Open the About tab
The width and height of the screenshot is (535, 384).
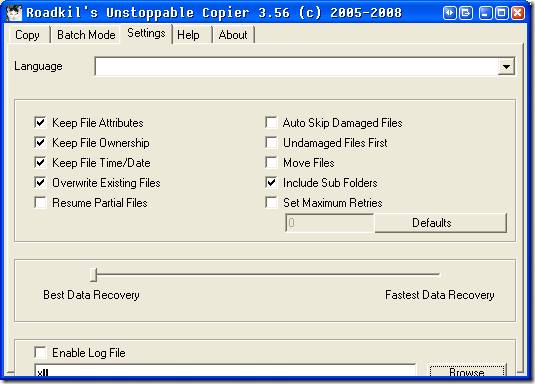(233, 35)
